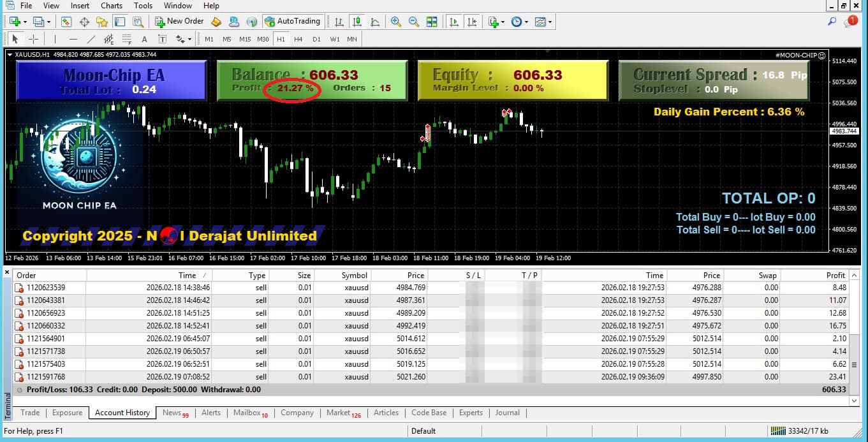The image size is (868, 442).
Task: Open the Charts menu
Action: click(x=111, y=5)
